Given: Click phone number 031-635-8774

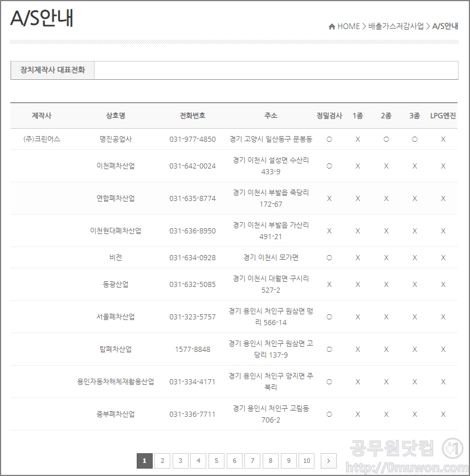Looking at the screenshot, I should click(x=193, y=199).
